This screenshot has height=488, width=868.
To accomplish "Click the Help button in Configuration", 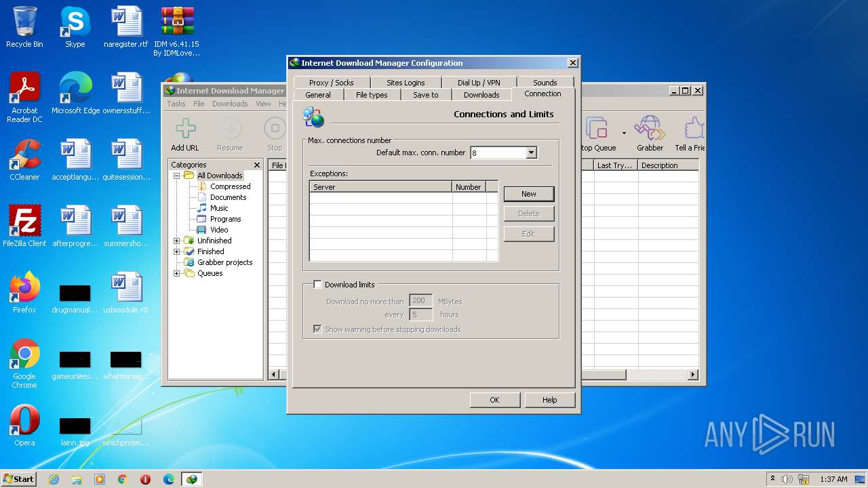I will 549,400.
